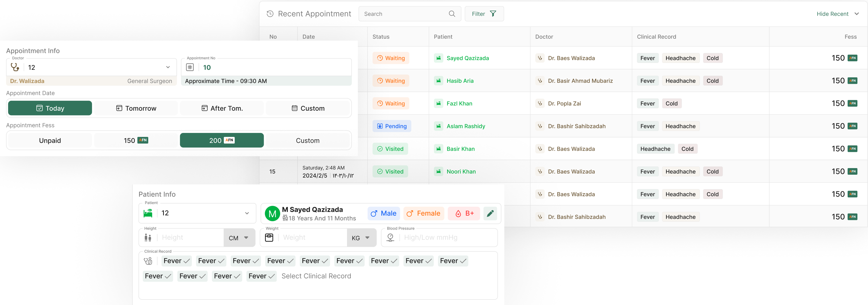Select the Male gender option
Image resolution: width=868 pixels, height=305 pixels.
click(x=384, y=213)
